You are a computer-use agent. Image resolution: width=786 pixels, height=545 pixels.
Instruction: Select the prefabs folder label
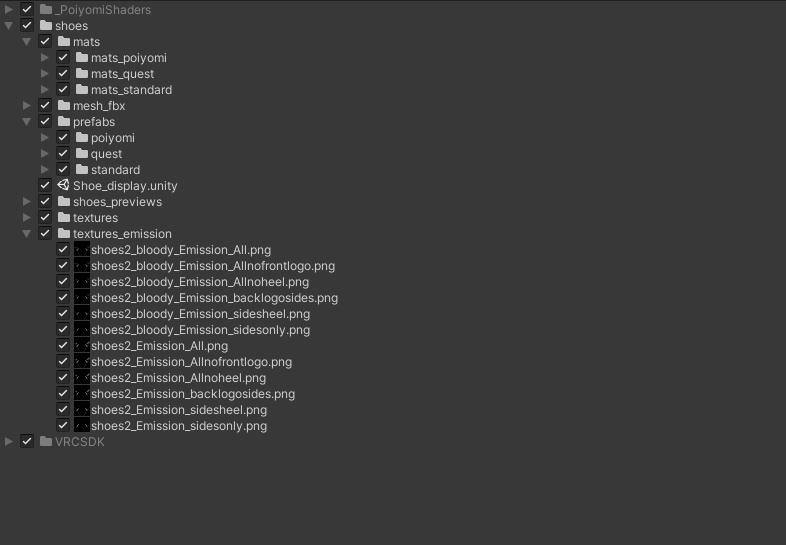point(94,122)
